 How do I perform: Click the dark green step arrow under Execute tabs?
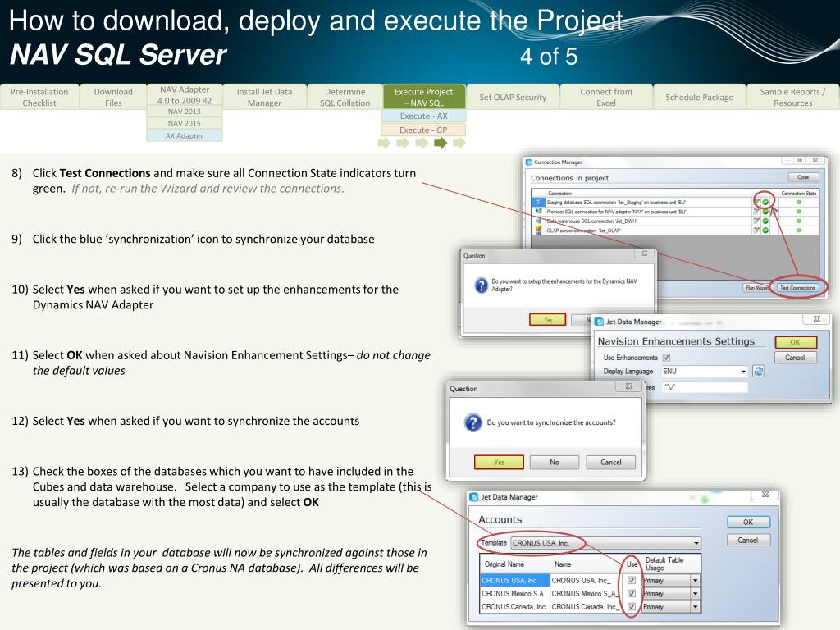pos(441,143)
